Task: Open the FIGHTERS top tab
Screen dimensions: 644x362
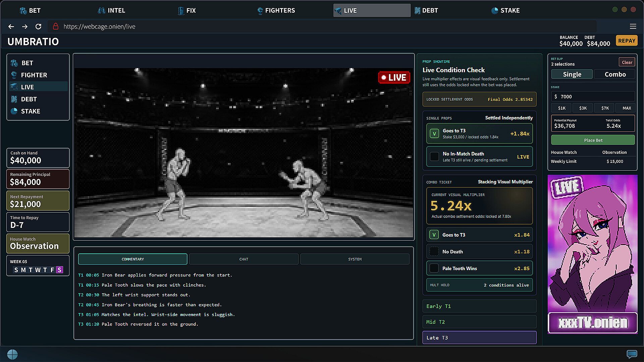Action: [276, 11]
